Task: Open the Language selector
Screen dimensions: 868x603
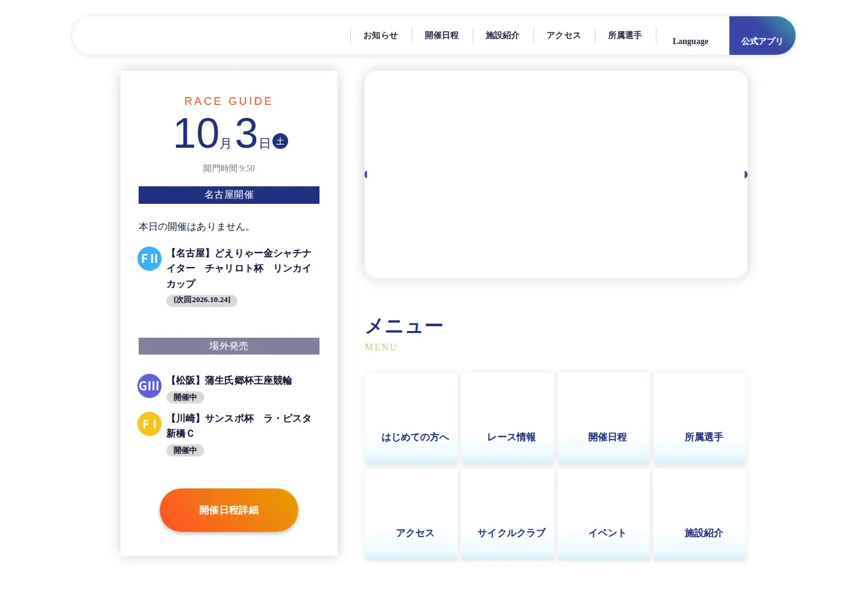Action: 691,41
